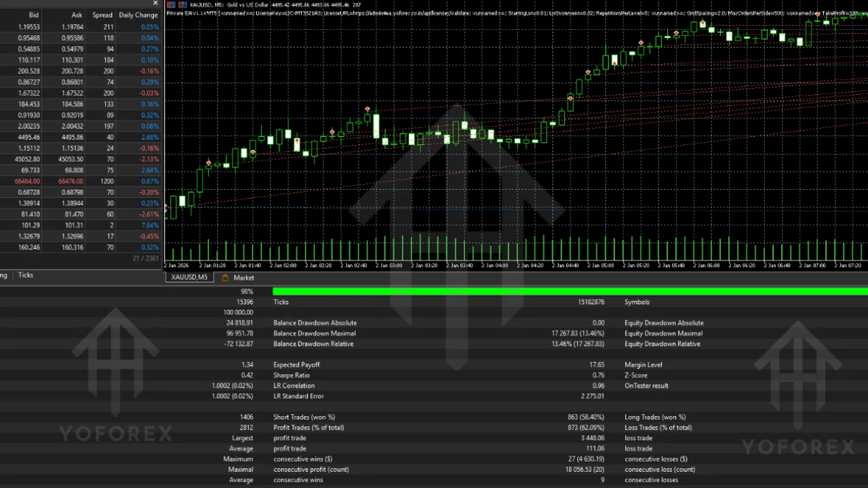Select the row with bid 69.733
The height and width of the screenshot is (488, 868).
[x=81, y=170]
